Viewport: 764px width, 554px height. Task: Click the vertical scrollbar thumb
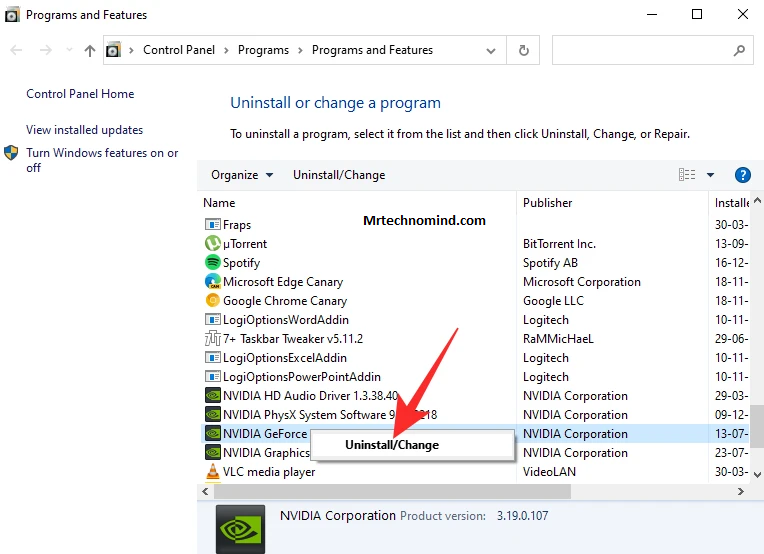pyautogui.click(x=757, y=426)
